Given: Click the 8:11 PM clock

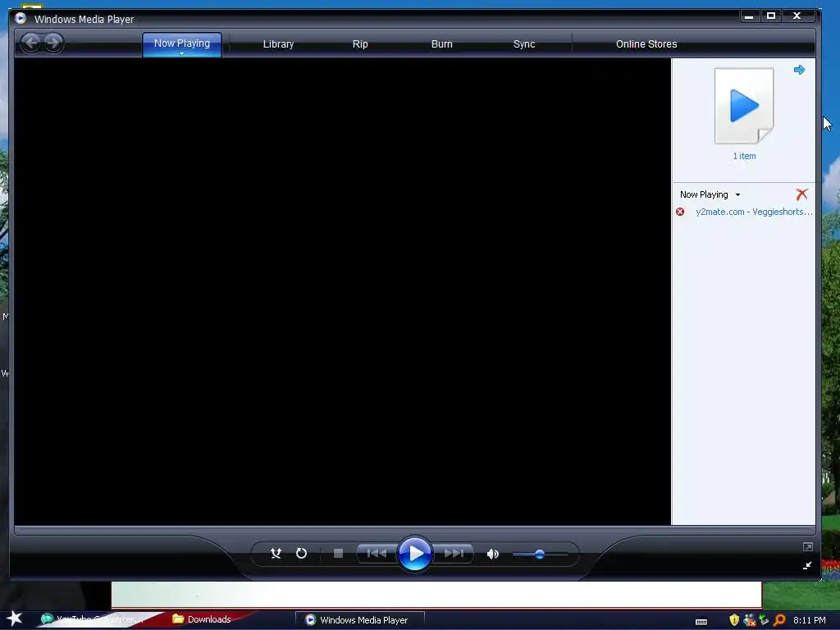Looking at the screenshot, I should 809,620.
